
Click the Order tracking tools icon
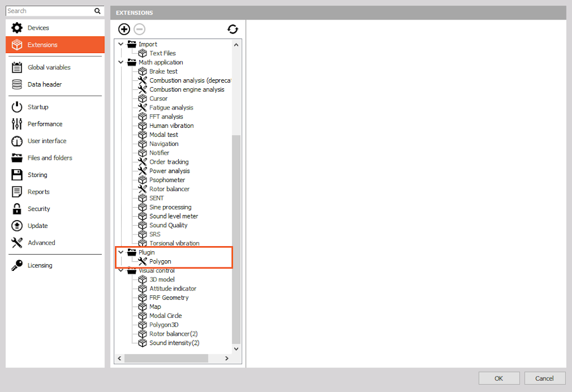coord(142,161)
